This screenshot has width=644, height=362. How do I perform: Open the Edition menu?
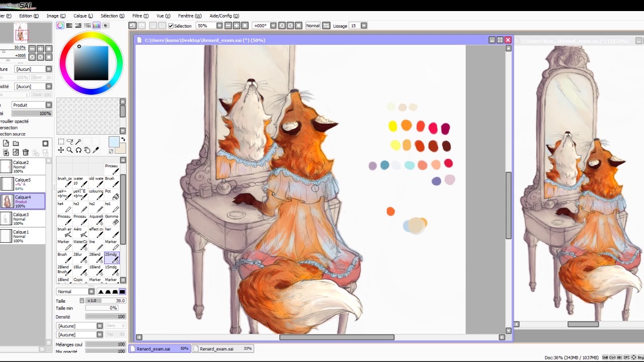[x=29, y=16]
